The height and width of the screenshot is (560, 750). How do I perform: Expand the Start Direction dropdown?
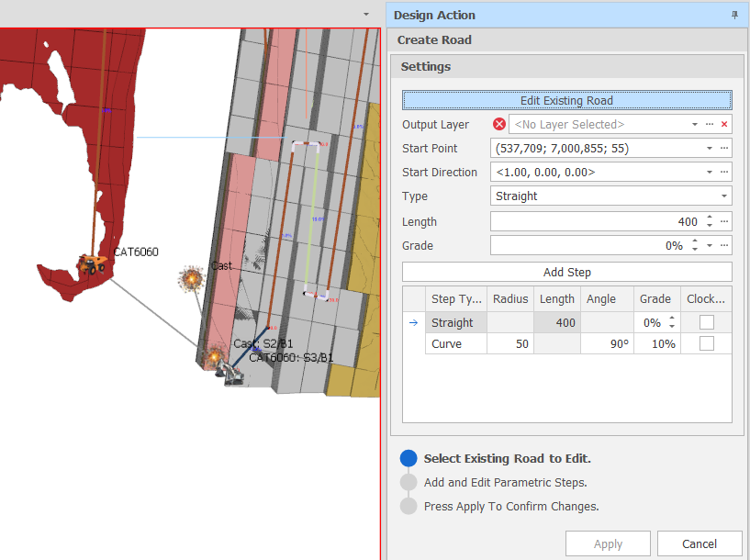[x=710, y=173]
